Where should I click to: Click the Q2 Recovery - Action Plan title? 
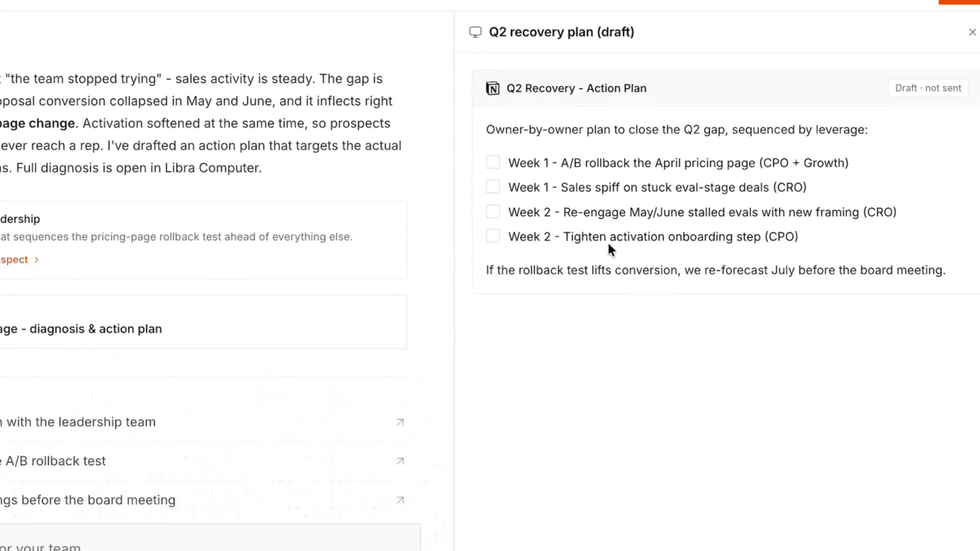(576, 88)
